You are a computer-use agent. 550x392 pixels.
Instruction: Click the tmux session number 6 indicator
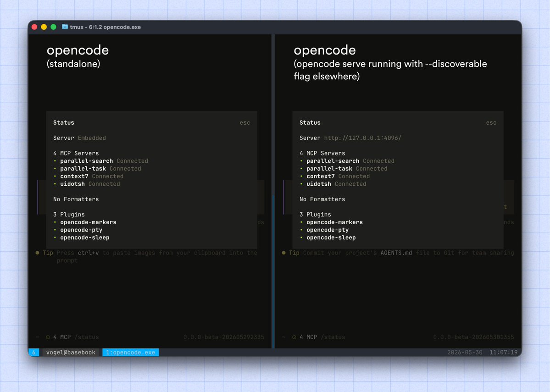coord(34,353)
